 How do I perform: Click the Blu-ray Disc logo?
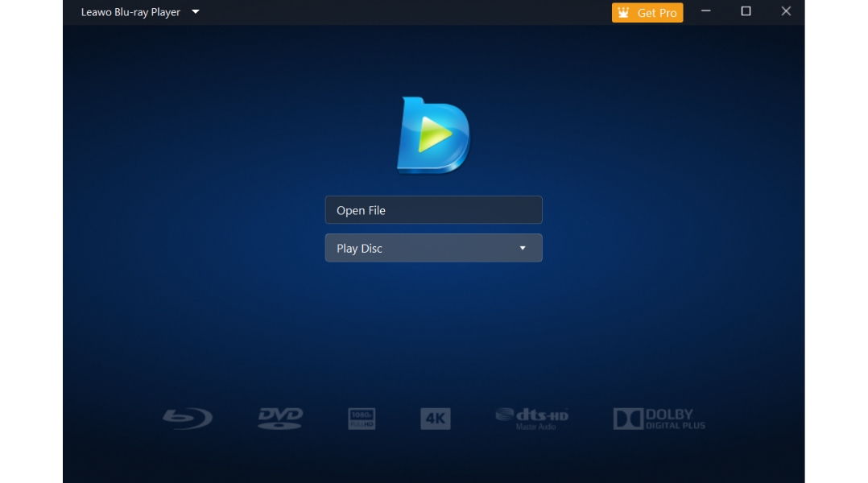tap(188, 418)
